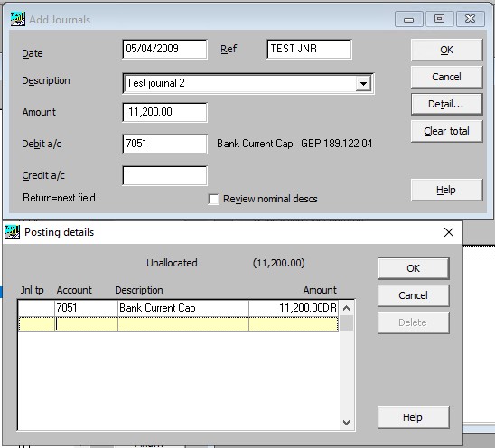This screenshot has width=495, height=448.
Task: Click the Return=next field hint text
Action: coord(59,198)
